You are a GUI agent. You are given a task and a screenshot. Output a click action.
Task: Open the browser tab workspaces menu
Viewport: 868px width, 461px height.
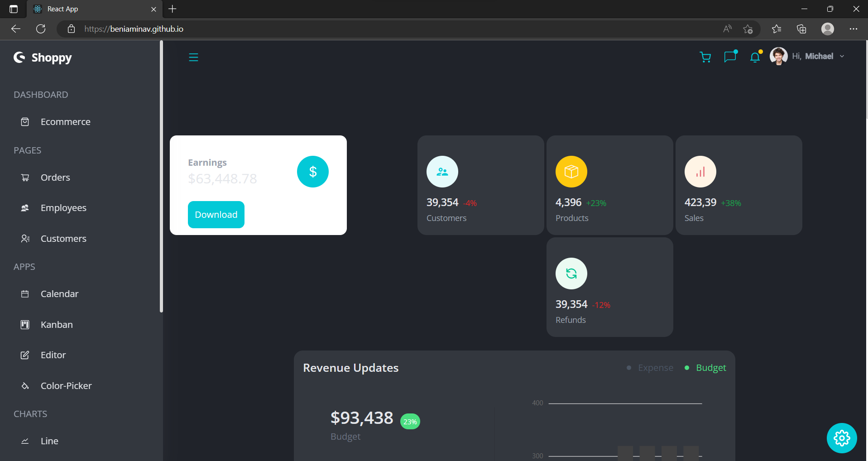[13, 9]
